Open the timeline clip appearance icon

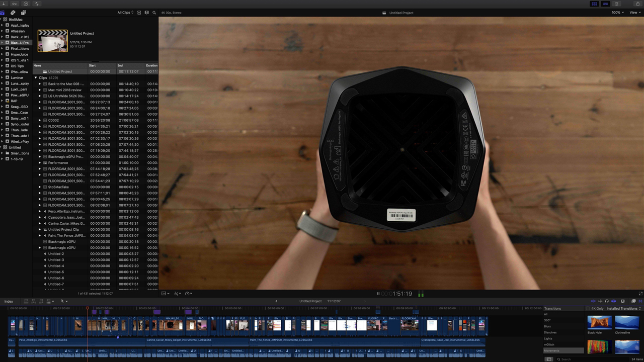click(623, 301)
